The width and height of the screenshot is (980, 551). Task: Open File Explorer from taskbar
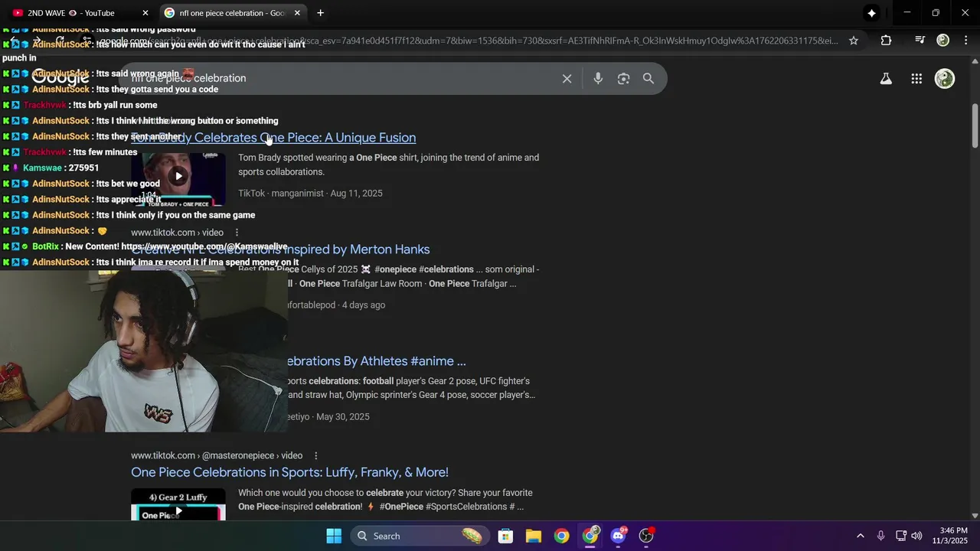pyautogui.click(x=534, y=536)
